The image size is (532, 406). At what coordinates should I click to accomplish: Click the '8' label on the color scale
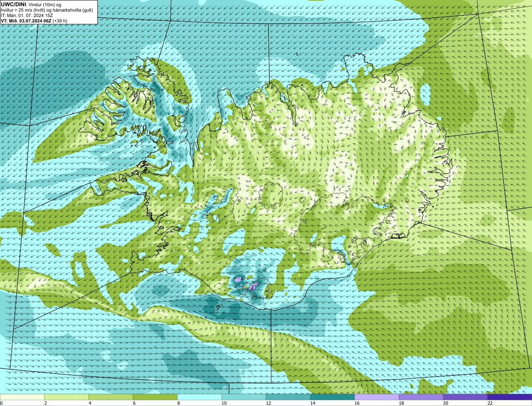point(179,403)
